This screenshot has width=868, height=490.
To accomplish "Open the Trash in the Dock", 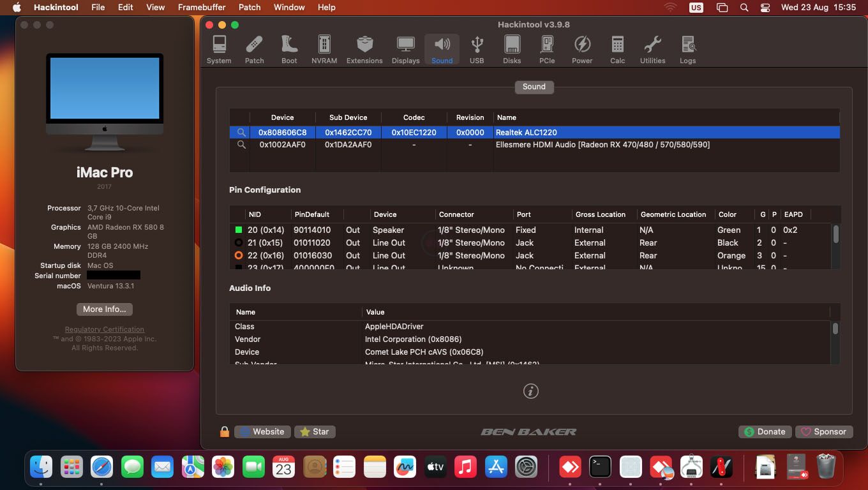I will (826, 468).
